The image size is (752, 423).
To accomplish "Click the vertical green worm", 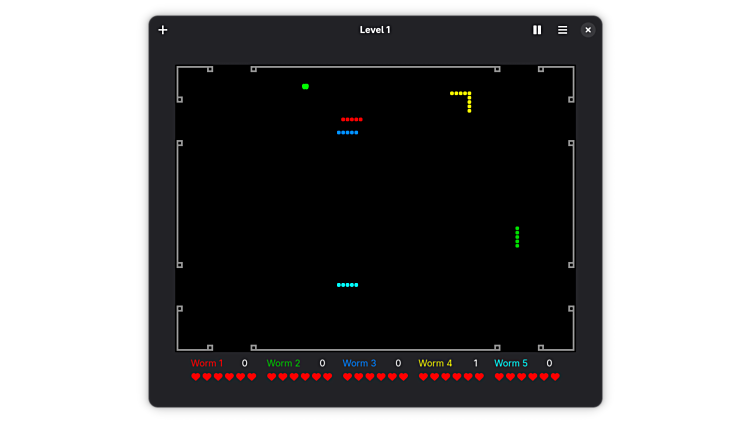I will coord(517,237).
